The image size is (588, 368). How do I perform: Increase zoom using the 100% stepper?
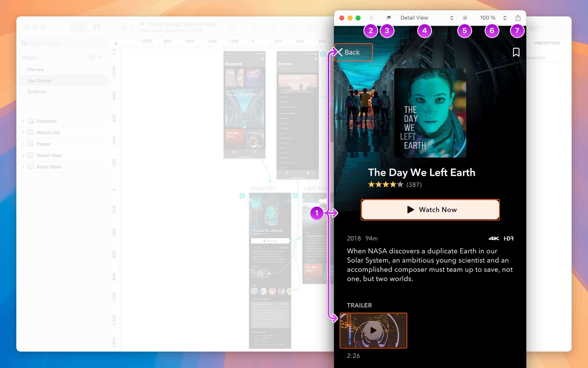[505, 16]
